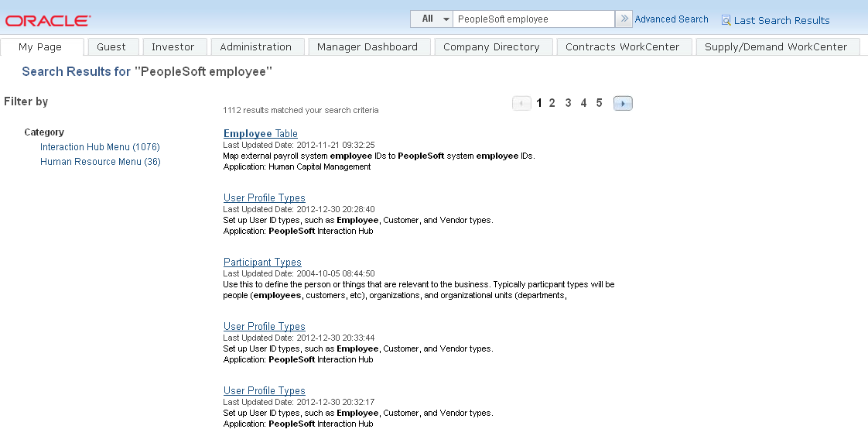Switch to My Page tab
Image resolution: width=868 pixels, height=436 pixels.
(x=40, y=47)
